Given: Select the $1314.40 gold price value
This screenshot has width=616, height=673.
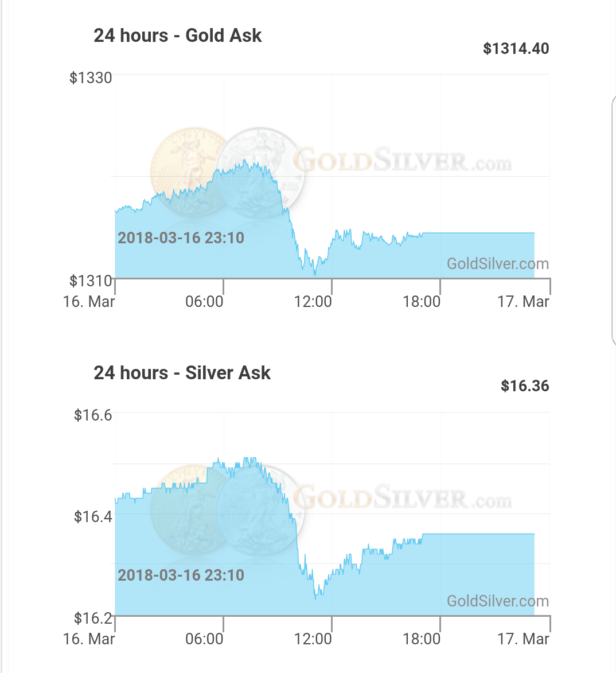Looking at the screenshot, I should tap(516, 49).
